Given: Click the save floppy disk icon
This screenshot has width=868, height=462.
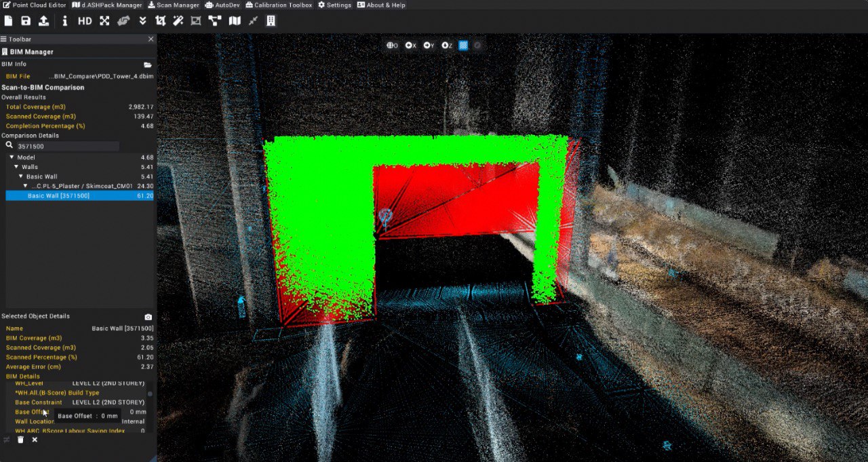Looking at the screenshot, I should tap(26, 21).
